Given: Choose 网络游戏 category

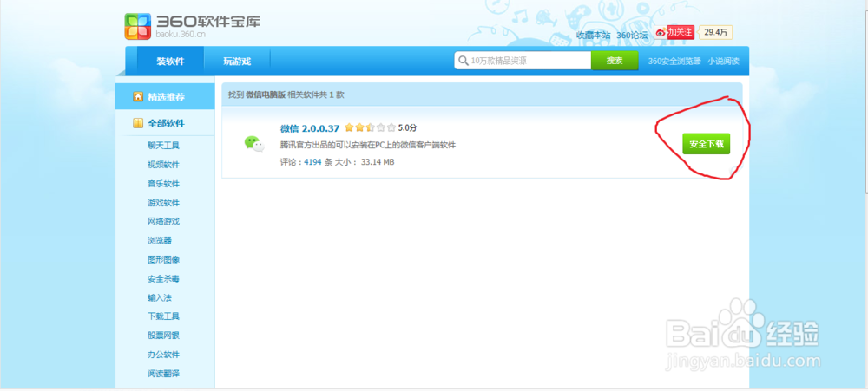Looking at the screenshot, I should click(x=163, y=221).
